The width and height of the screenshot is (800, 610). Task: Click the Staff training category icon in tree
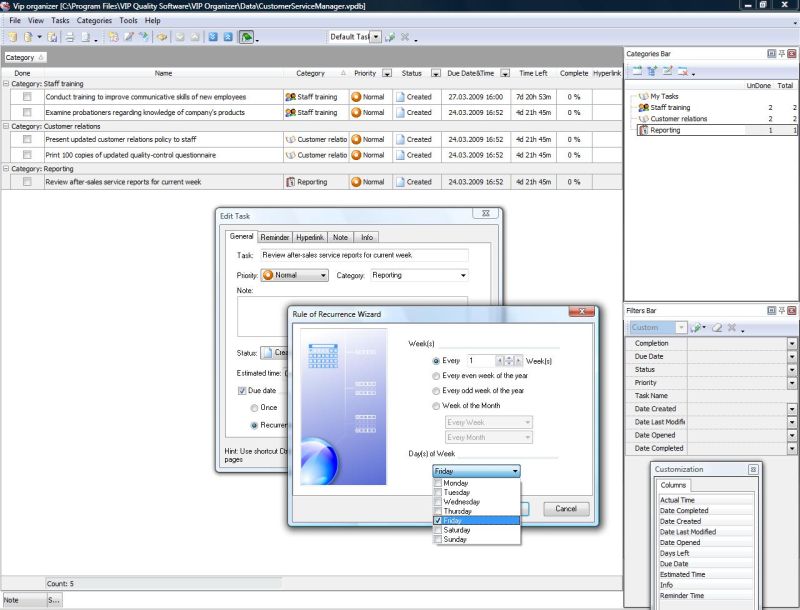point(644,107)
